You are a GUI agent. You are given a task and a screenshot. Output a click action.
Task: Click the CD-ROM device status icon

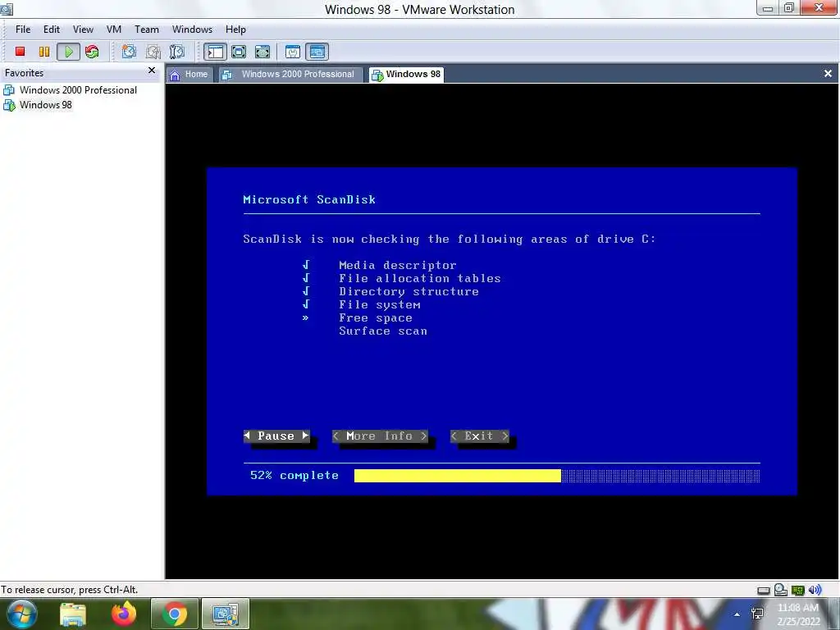pos(781,590)
